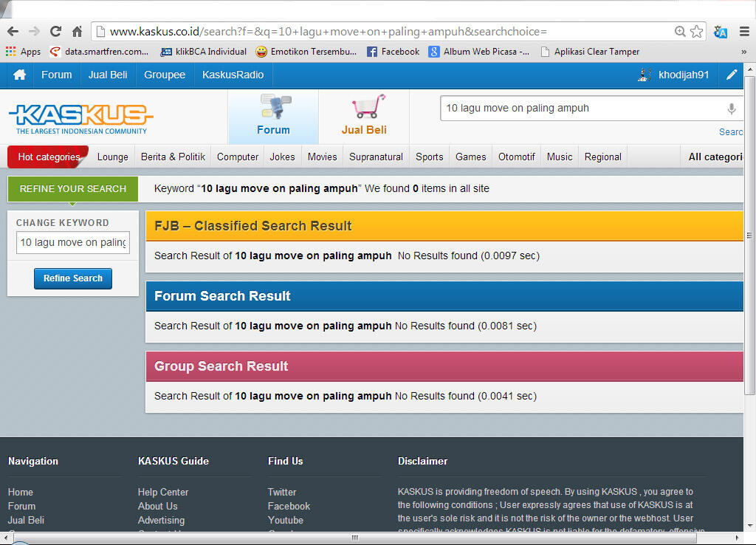Click the Kaskus home icon in top bar
The width and height of the screenshot is (756, 545).
(x=19, y=75)
